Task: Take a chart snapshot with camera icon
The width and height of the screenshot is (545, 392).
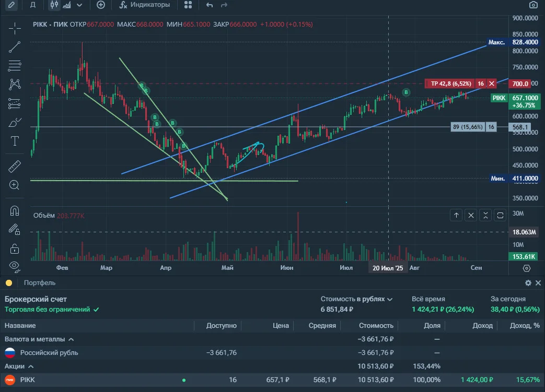Action: 533,5
